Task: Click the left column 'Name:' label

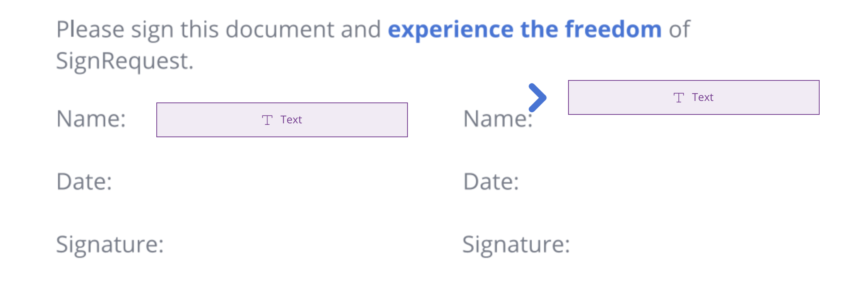Action: pyautogui.click(x=91, y=118)
